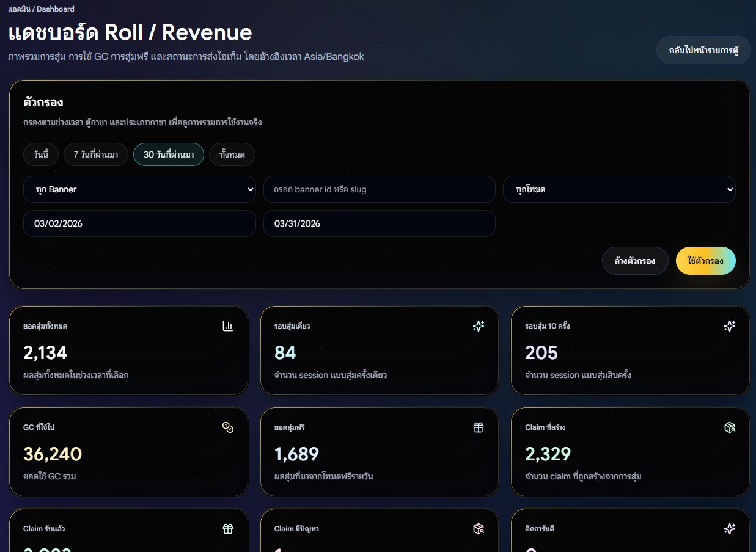Select the วันนี้ time range chip
Viewport: 756px width, 552px height.
click(x=41, y=154)
